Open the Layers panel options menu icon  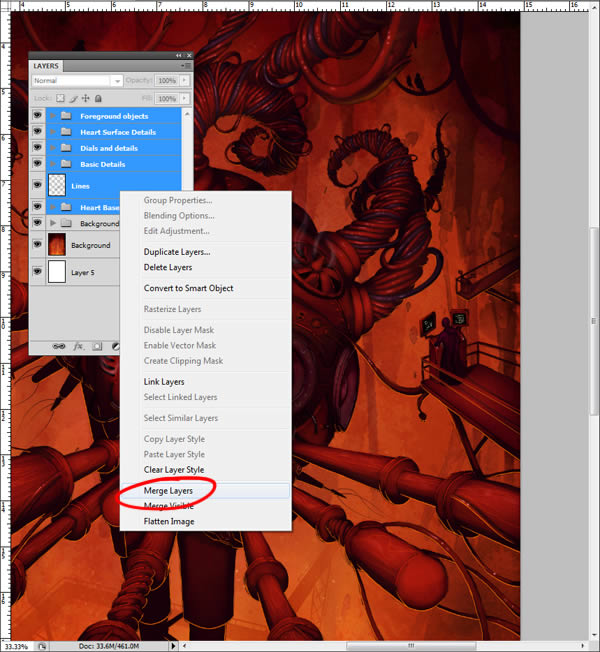click(x=186, y=66)
